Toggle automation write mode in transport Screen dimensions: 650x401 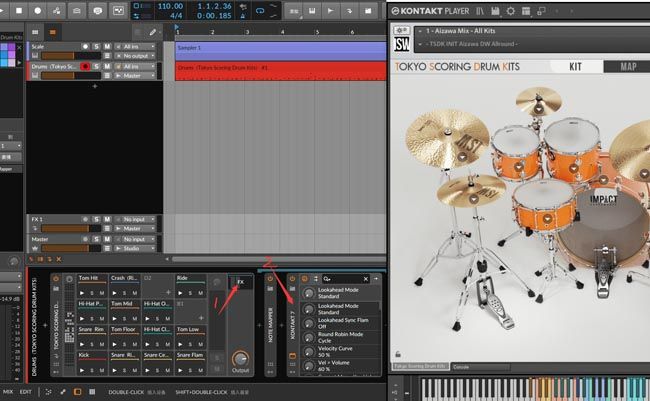[57, 11]
